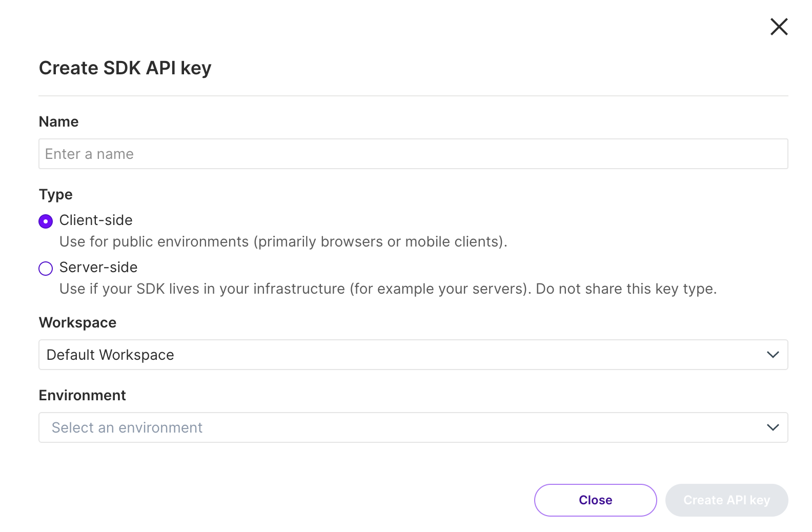Click the Create API key button
This screenshot has width=812, height=532.
[726, 500]
